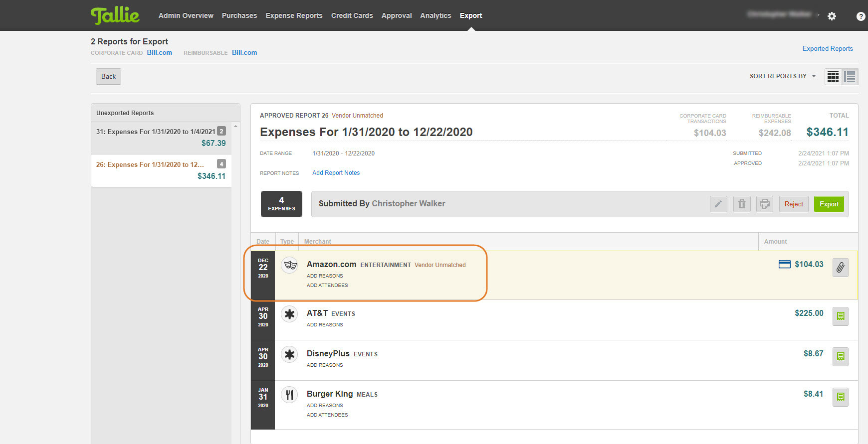
Task: Open the Approval menu
Action: tap(397, 15)
